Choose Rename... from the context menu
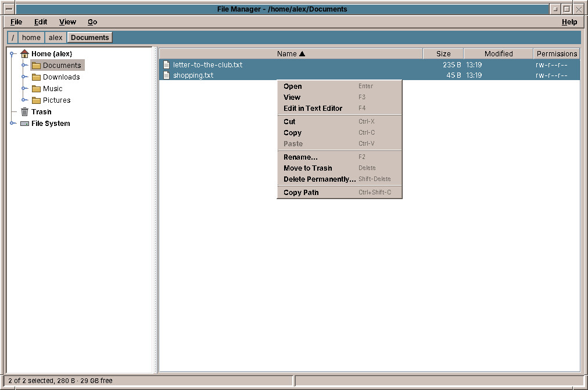 (x=339, y=157)
